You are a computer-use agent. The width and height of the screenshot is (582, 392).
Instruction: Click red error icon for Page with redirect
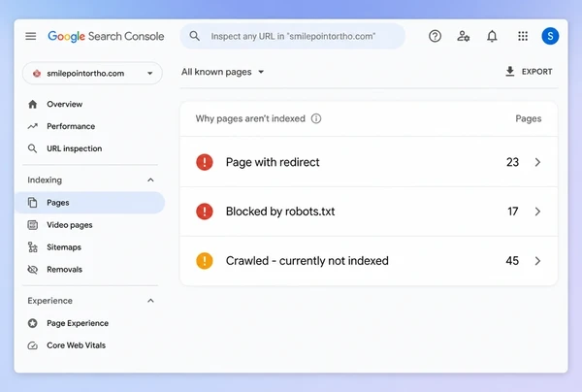coord(205,162)
